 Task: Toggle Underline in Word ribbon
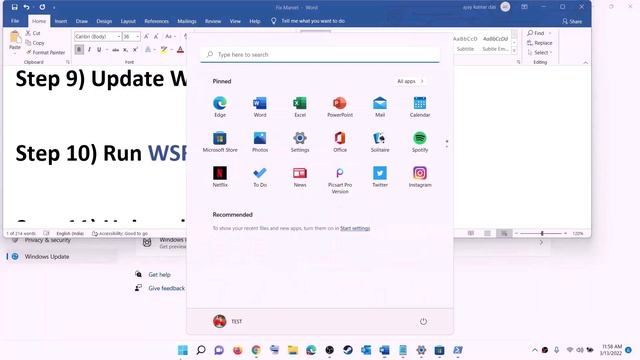tap(99, 49)
